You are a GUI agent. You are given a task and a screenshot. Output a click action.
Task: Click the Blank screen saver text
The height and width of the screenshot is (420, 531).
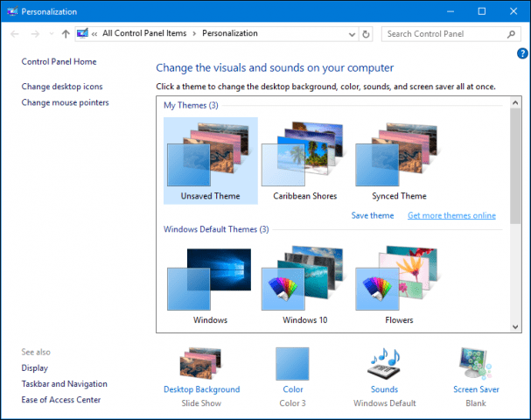[x=476, y=403]
